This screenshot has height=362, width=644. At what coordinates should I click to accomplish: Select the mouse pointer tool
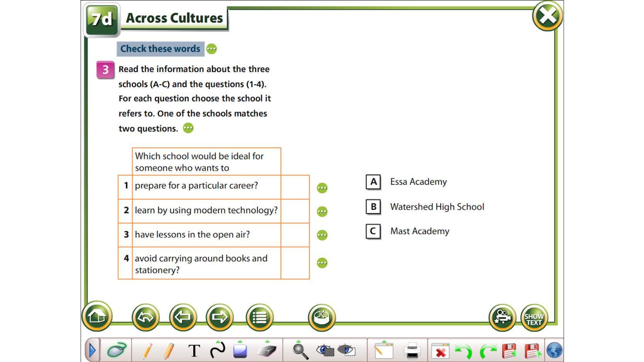tap(117, 350)
